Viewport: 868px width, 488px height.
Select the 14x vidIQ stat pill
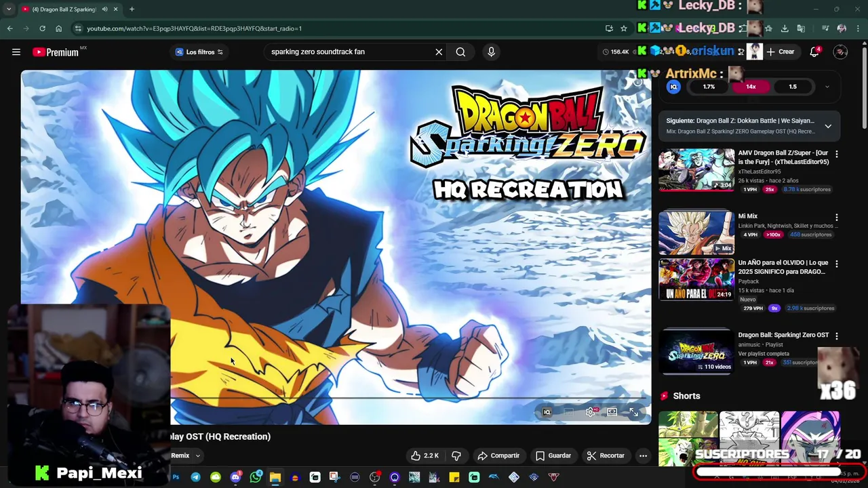[x=751, y=87]
